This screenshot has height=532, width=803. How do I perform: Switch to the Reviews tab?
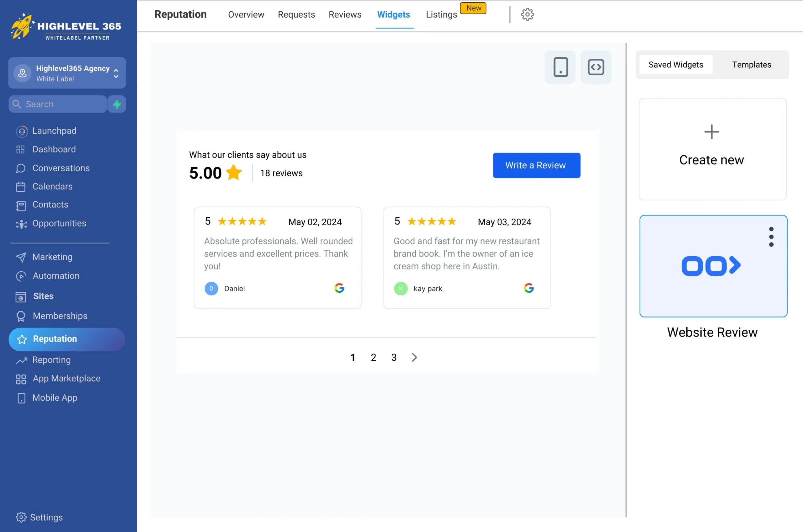click(x=345, y=15)
